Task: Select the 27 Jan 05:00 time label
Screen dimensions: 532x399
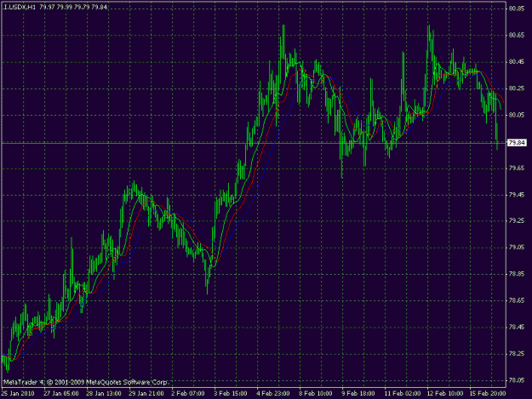Action: click(61, 394)
